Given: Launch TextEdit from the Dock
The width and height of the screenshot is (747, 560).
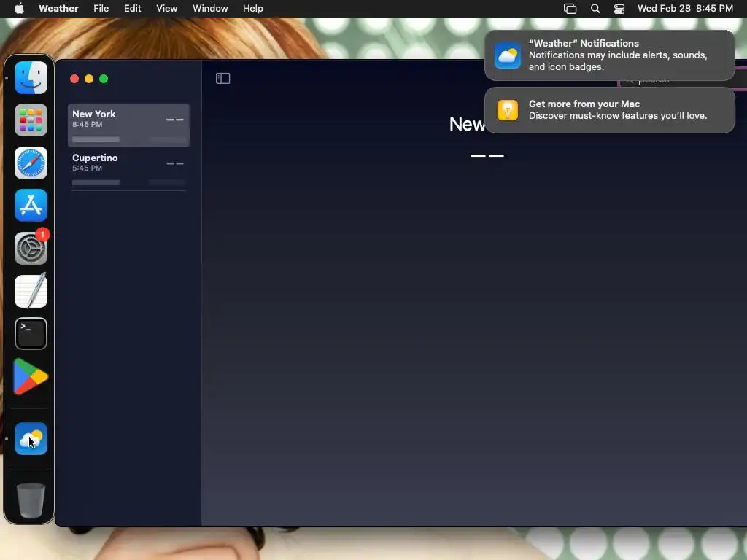Looking at the screenshot, I should click(31, 290).
